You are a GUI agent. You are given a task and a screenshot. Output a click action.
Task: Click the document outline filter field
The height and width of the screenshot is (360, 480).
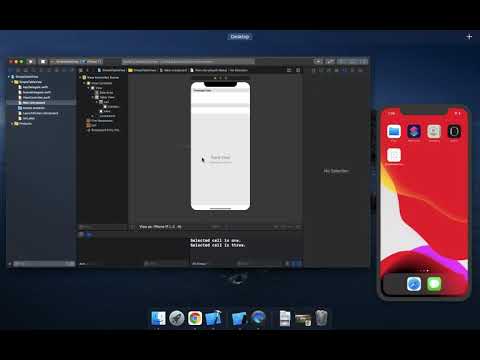(102, 227)
